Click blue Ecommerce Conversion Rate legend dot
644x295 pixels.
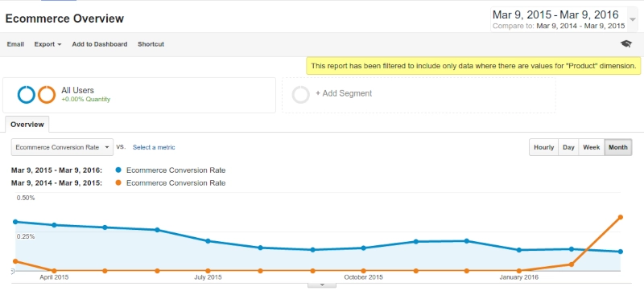click(118, 170)
